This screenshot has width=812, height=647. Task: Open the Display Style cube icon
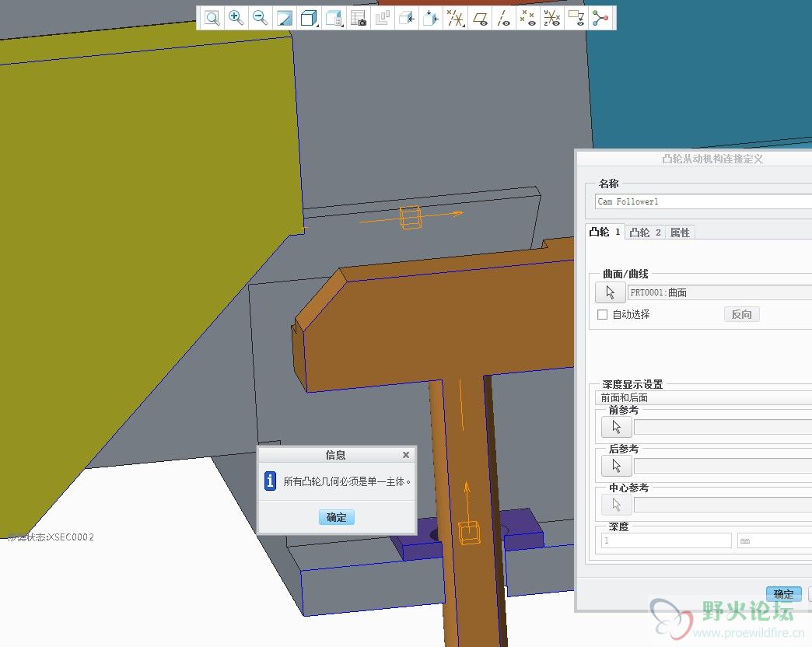(x=309, y=18)
